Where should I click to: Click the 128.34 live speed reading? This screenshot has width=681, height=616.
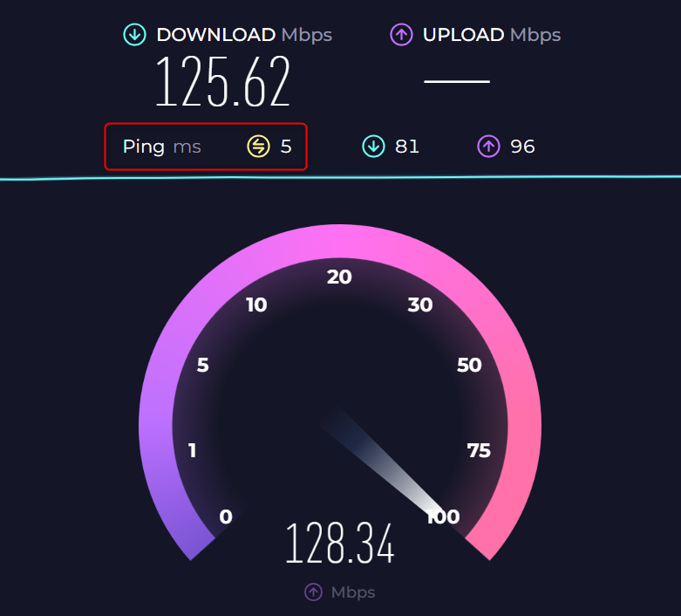click(x=340, y=544)
